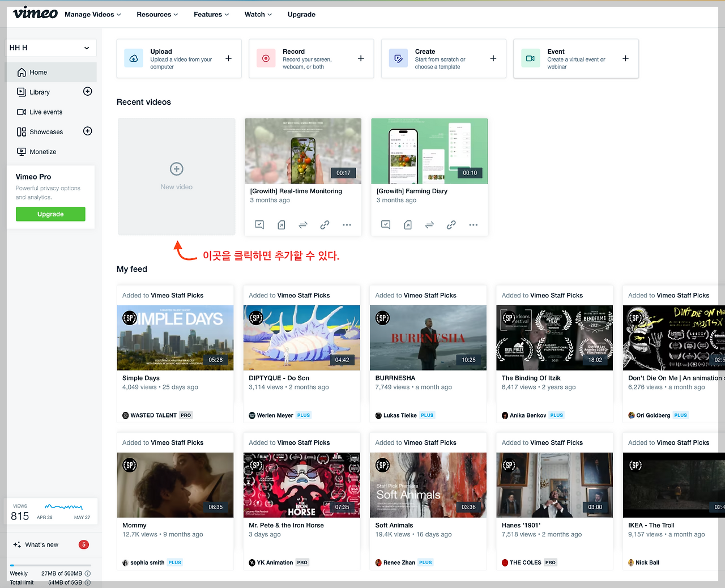Click Upgrade in the top navigation
The image size is (725, 588).
301,15
